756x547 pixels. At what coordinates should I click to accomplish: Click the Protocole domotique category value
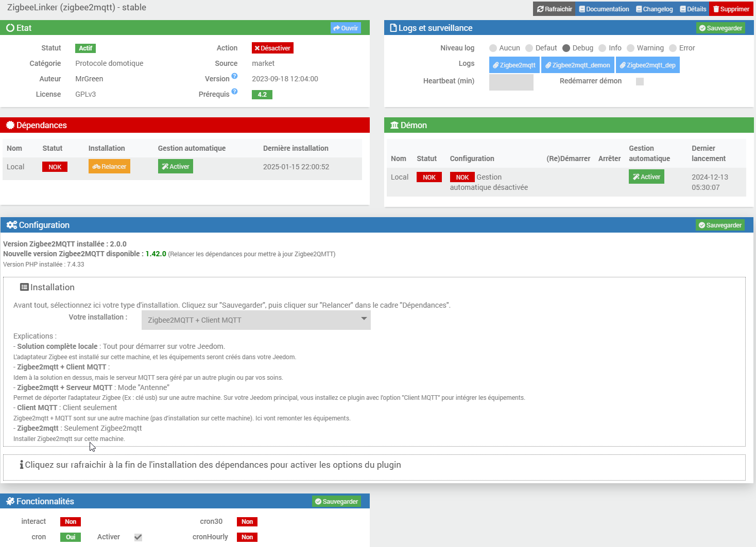pyautogui.click(x=109, y=63)
